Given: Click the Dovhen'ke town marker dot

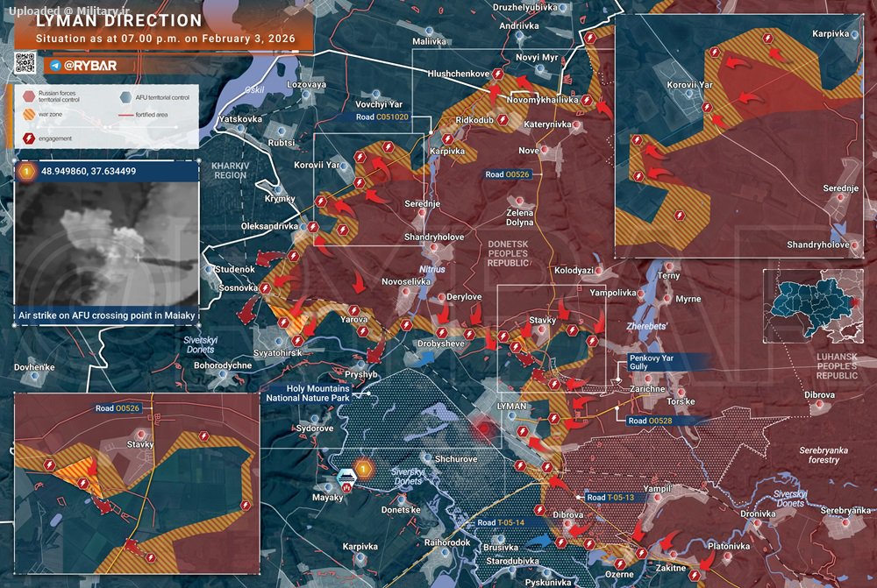Looking at the screenshot, I should [35, 377].
